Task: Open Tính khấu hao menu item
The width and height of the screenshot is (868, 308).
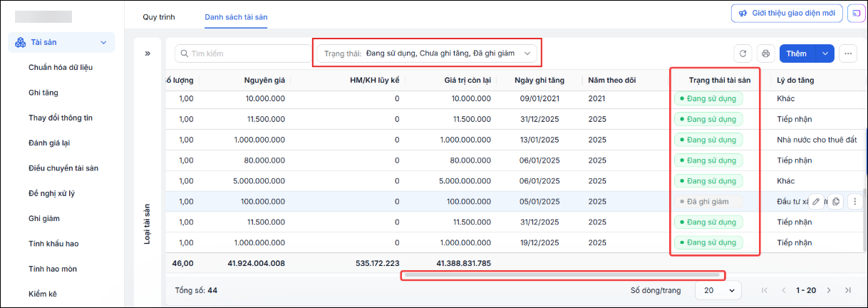Action: pyautogui.click(x=53, y=244)
